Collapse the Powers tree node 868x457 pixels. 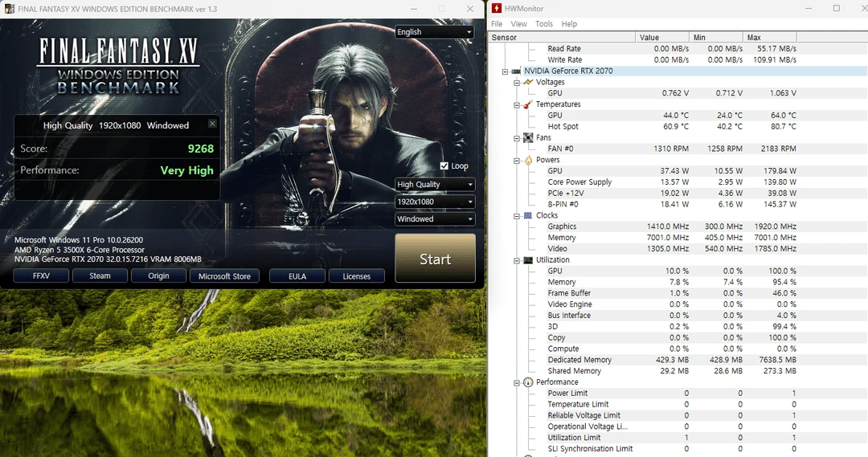(517, 161)
